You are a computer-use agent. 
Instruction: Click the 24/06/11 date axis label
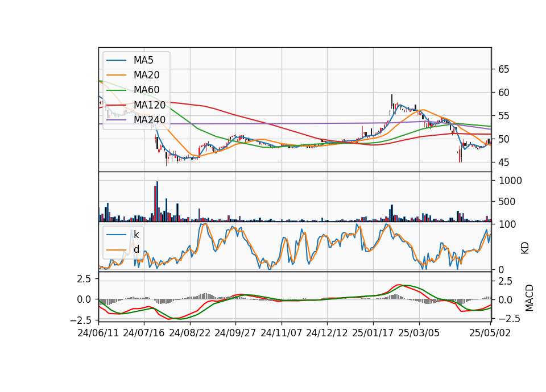[x=98, y=333]
